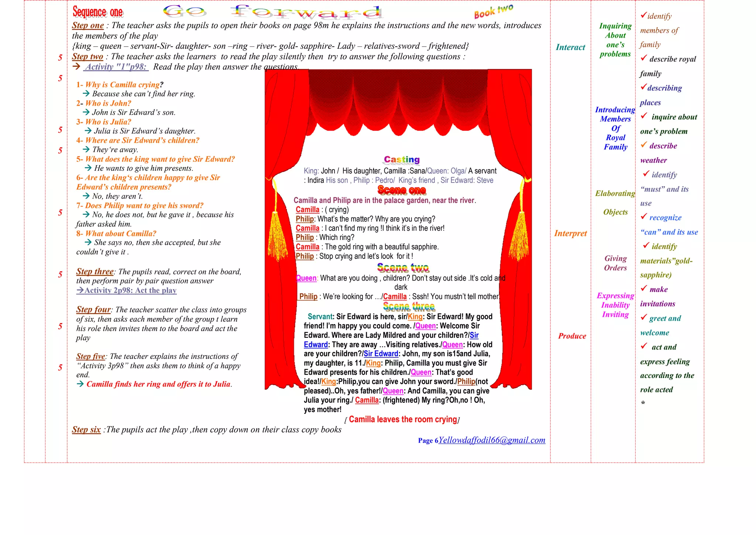Click the Scene one red heading
Screen dimensions: 756x535
coord(402,190)
